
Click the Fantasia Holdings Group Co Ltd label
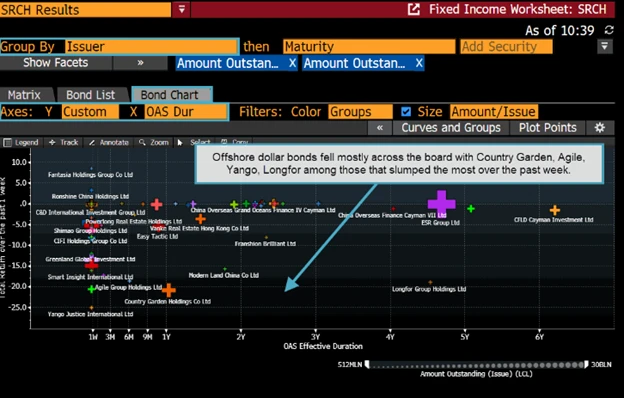pyautogui.click(x=90, y=175)
